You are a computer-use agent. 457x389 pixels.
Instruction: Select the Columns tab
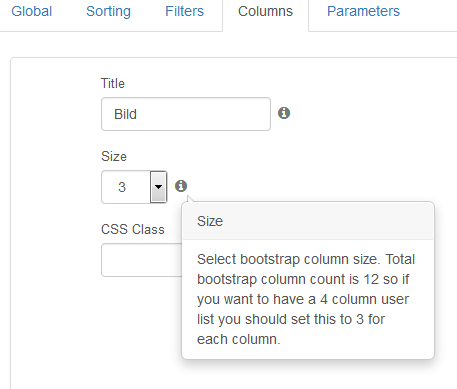tap(265, 12)
